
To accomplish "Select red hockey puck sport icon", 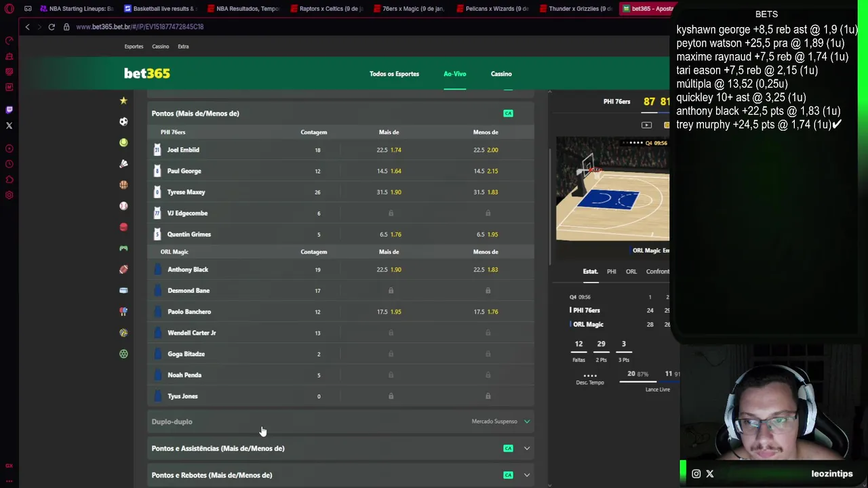I will coord(123,227).
